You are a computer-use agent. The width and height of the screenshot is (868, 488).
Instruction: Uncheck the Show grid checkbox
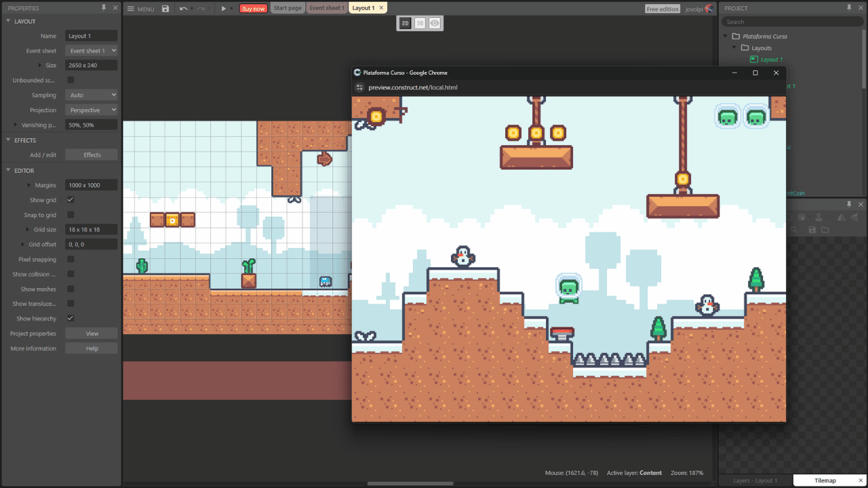[x=71, y=200]
